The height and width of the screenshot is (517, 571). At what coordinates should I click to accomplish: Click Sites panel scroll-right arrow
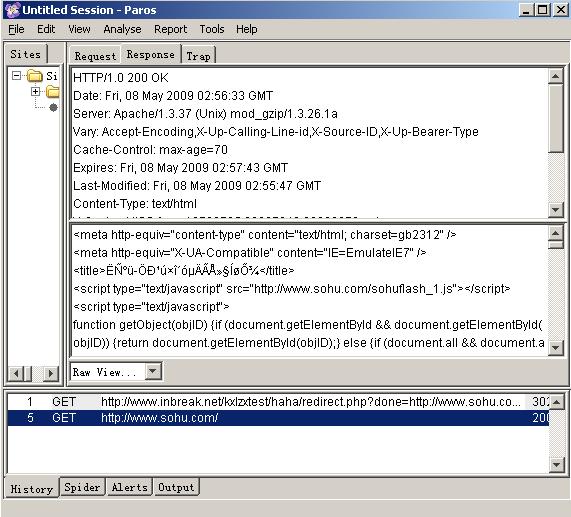pyautogui.click(x=51, y=373)
